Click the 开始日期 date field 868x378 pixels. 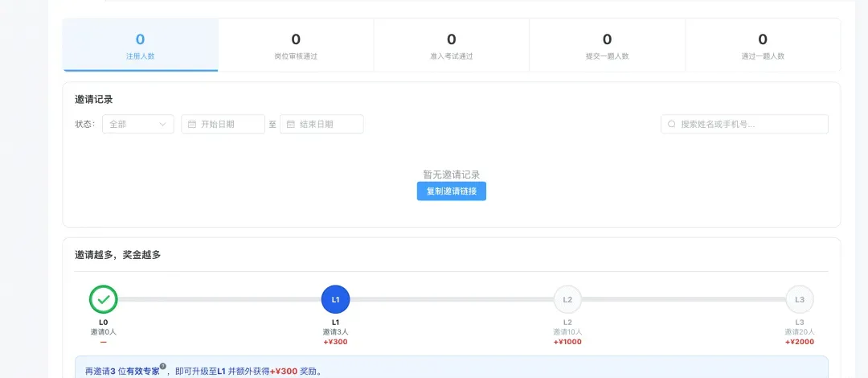tap(223, 124)
